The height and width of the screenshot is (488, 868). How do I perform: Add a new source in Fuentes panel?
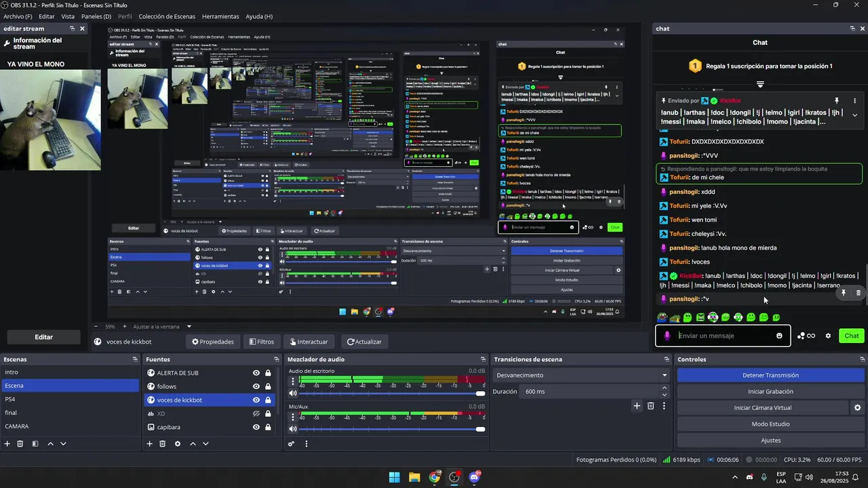pyautogui.click(x=150, y=444)
